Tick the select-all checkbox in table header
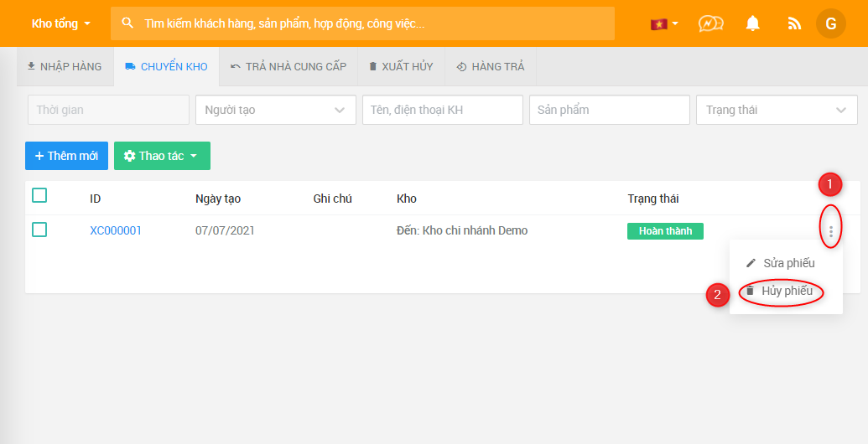868x444 pixels. pyautogui.click(x=39, y=196)
